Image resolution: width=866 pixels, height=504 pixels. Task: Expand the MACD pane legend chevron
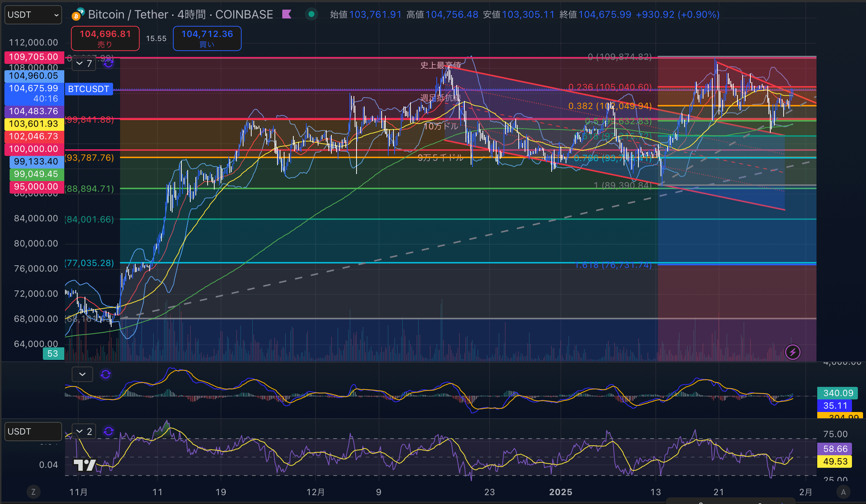pyautogui.click(x=82, y=374)
